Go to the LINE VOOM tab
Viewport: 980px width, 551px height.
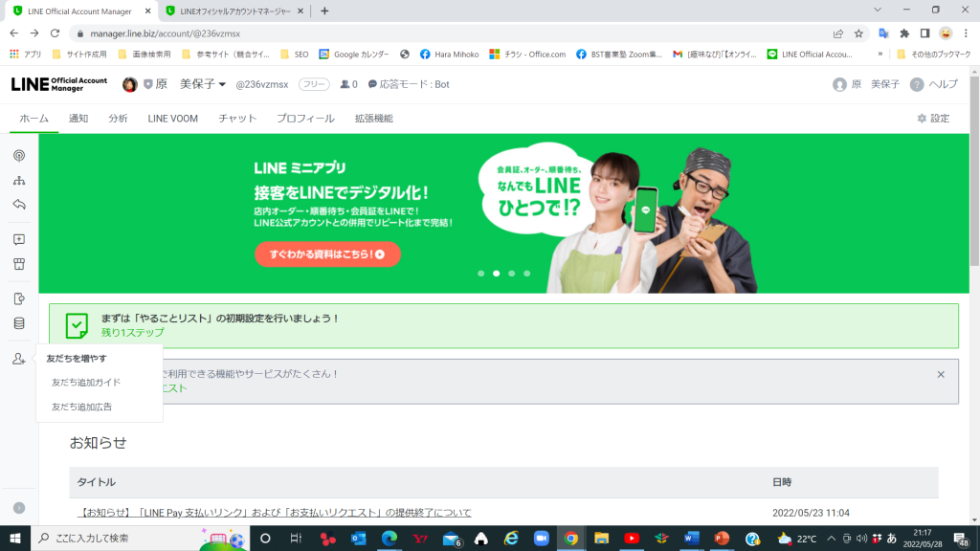pos(172,118)
